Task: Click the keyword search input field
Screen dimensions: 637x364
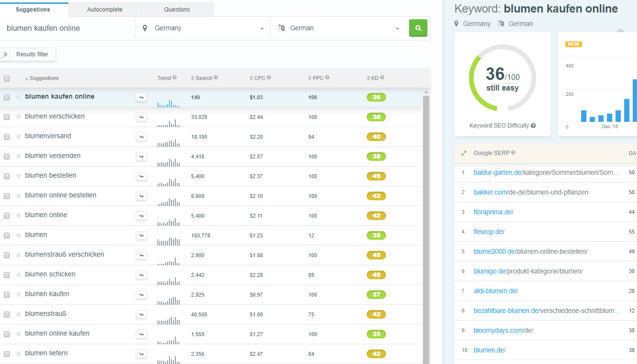Action: (67, 28)
